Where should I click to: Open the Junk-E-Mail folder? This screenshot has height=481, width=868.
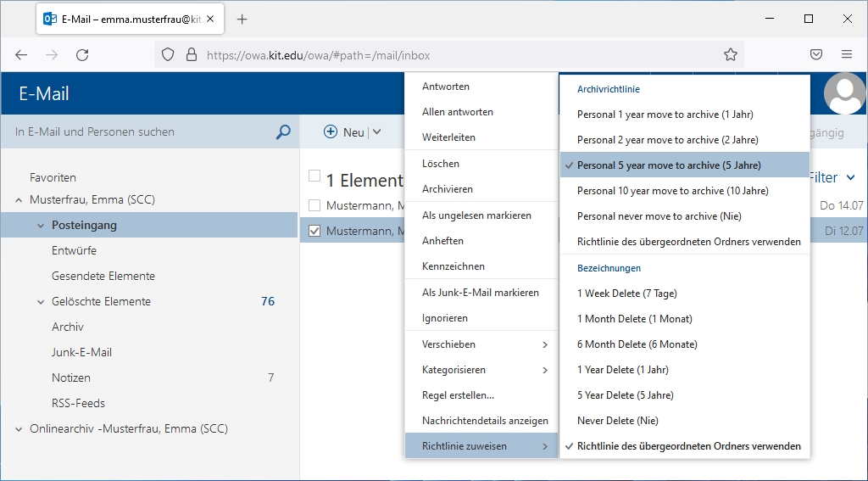tap(81, 353)
